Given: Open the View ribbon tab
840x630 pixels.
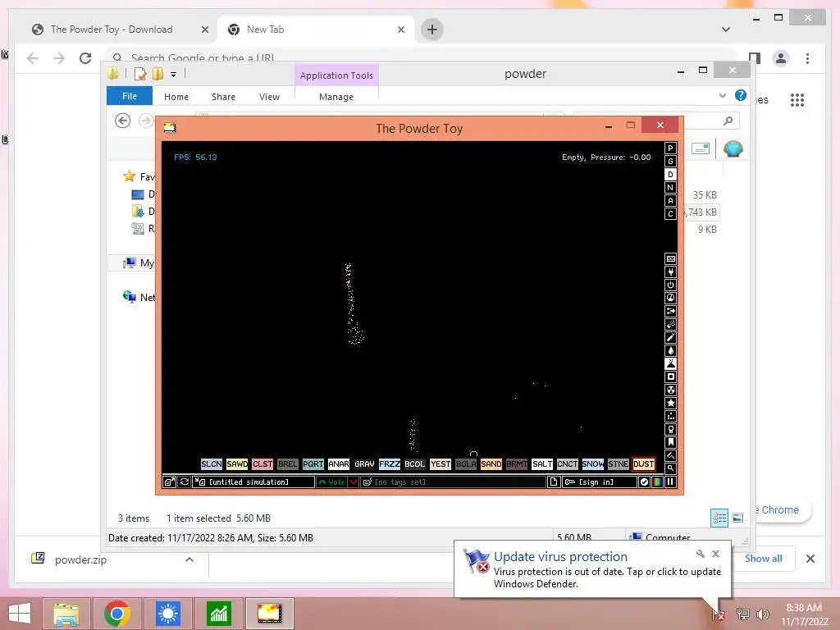Looking at the screenshot, I should [x=269, y=97].
